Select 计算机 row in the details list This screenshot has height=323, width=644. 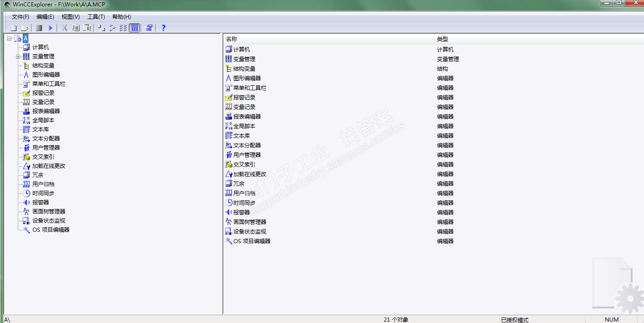(433, 49)
